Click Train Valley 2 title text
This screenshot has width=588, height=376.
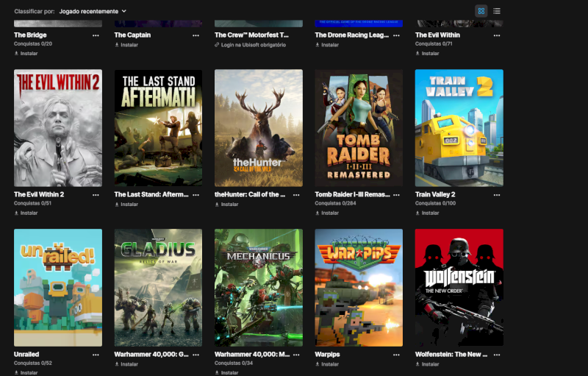coord(435,194)
